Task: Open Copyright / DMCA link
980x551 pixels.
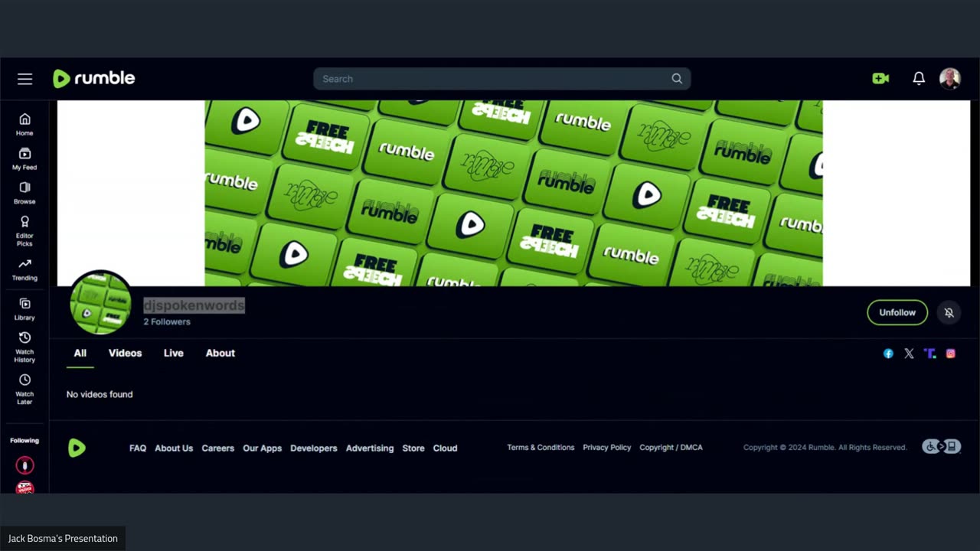Action: point(671,447)
